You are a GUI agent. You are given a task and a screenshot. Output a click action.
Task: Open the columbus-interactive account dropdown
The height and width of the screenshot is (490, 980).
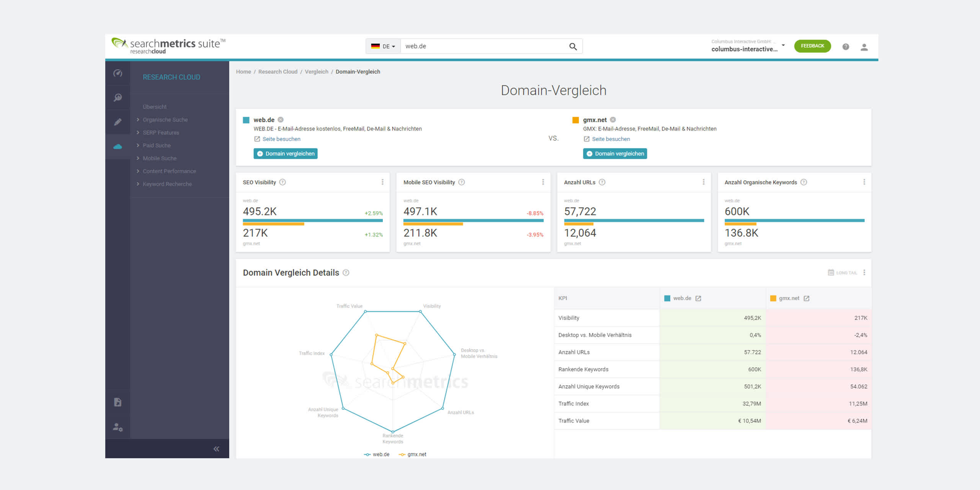pos(748,46)
